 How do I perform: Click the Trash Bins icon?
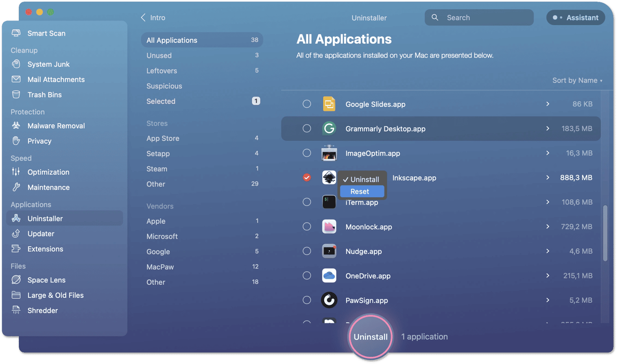point(16,95)
